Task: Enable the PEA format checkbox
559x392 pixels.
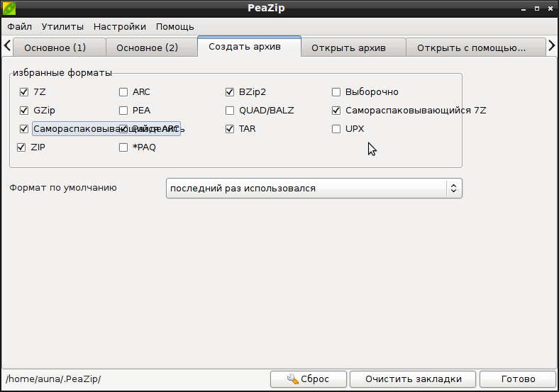Action: (123, 111)
